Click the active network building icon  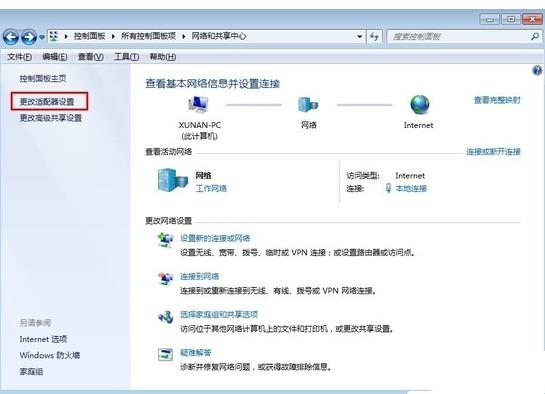point(173,180)
